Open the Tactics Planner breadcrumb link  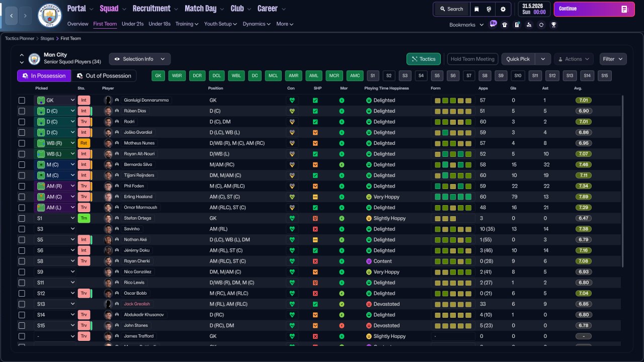20,38
